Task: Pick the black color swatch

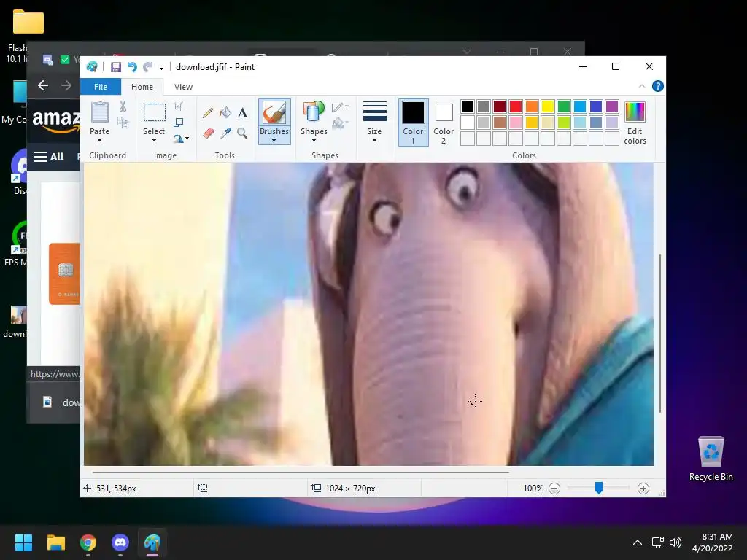Action: click(x=468, y=106)
